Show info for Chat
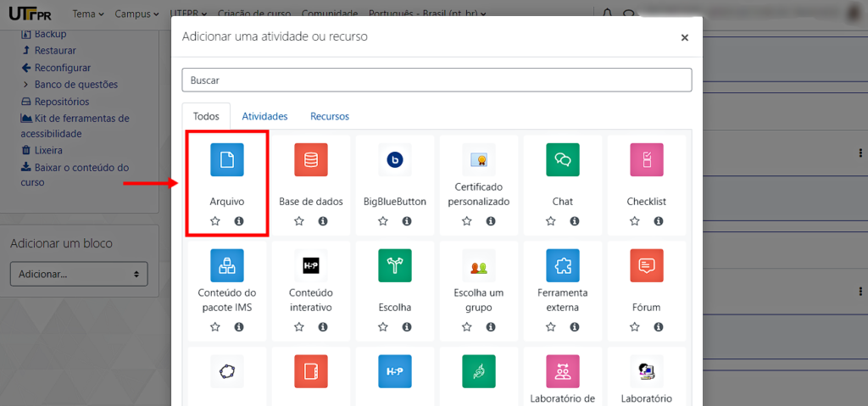The image size is (868, 406). click(x=575, y=221)
